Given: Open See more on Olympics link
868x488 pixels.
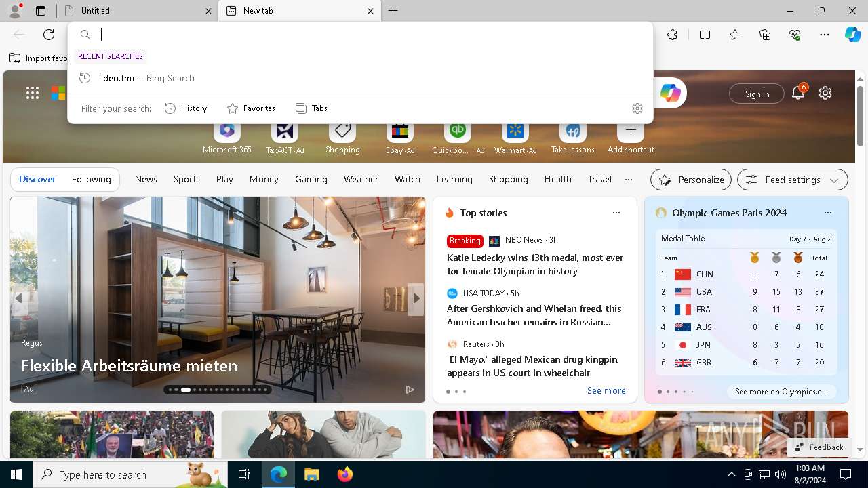Looking at the screenshot, I should pyautogui.click(x=781, y=391).
